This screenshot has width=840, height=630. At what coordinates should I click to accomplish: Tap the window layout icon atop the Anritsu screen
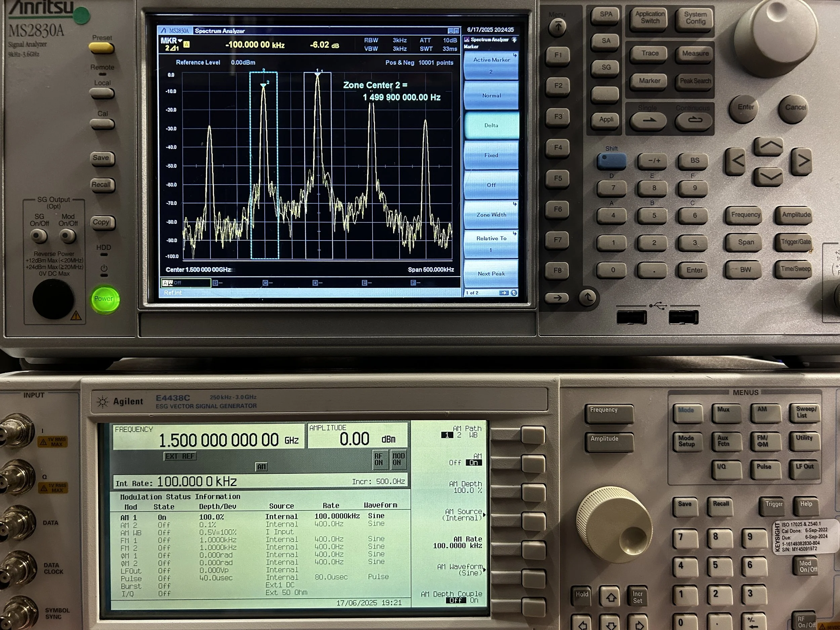pos(453,31)
